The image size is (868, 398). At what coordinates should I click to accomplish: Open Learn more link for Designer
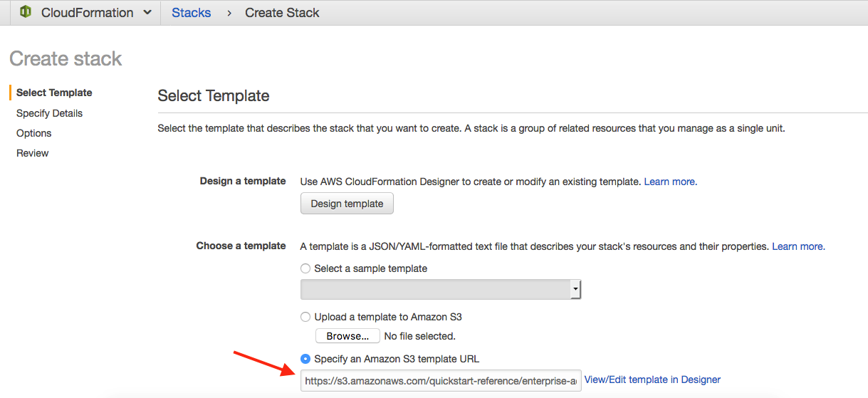670,182
